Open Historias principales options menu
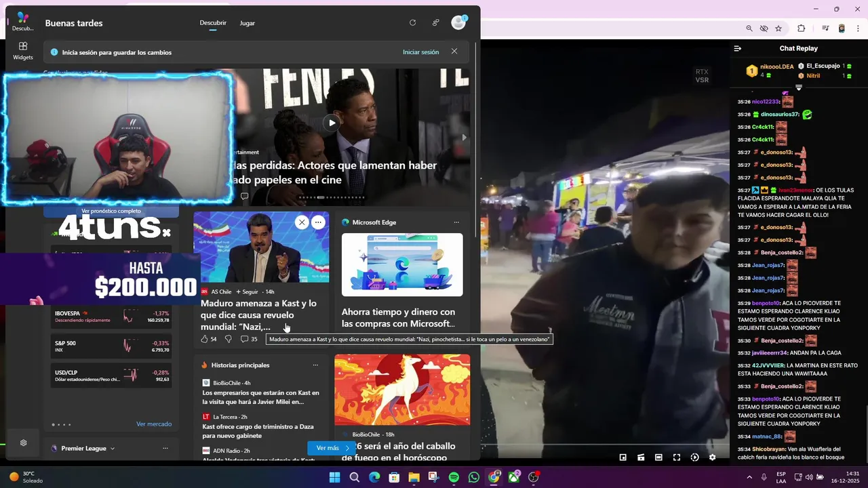Viewport: 868px width, 488px height. [315, 365]
